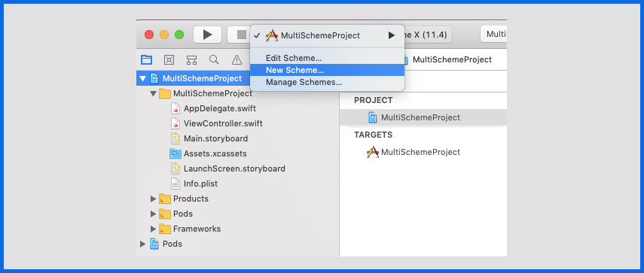Select AppDelegate.swift in the navigator
Viewport: 644px width, 273px height.
pos(220,108)
